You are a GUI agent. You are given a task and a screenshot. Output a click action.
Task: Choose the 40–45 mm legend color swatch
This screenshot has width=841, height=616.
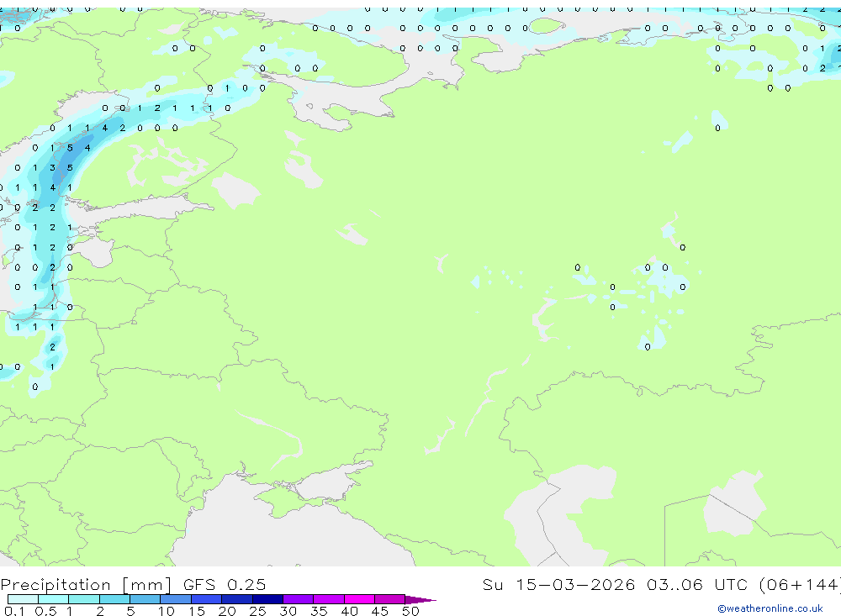tap(359, 599)
